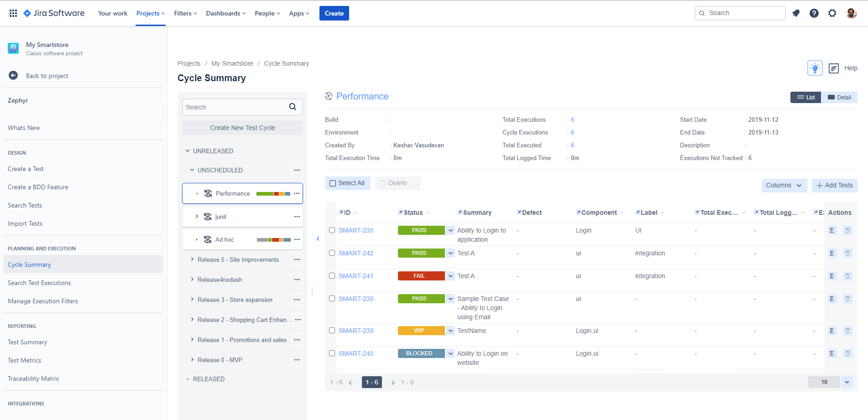Open the Projects menu
Image resolution: width=868 pixels, height=420 pixels.
[x=151, y=13]
